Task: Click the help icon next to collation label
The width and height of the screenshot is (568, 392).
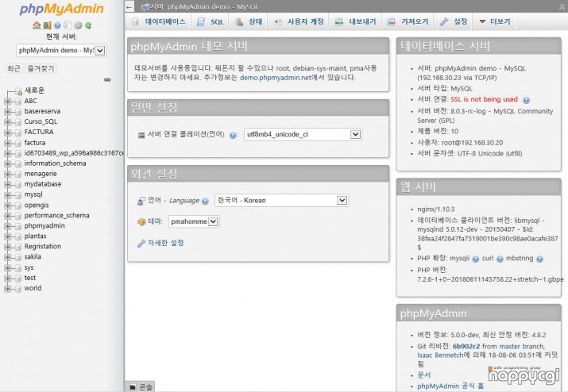Action: click(x=233, y=136)
